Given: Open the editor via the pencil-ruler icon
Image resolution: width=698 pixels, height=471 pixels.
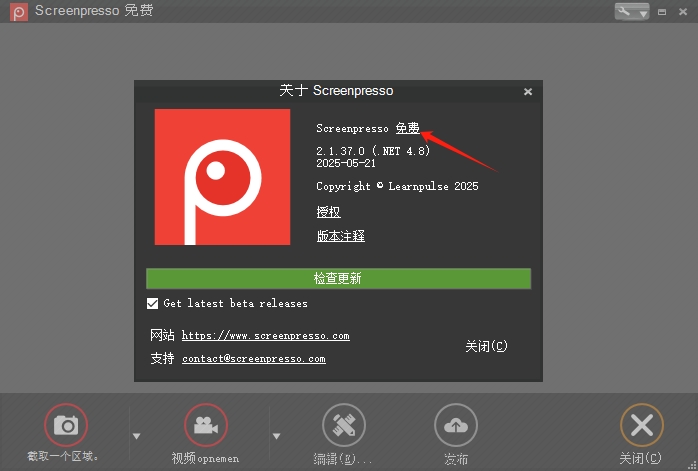Looking at the screenshot, I should [x=344, y=426].
